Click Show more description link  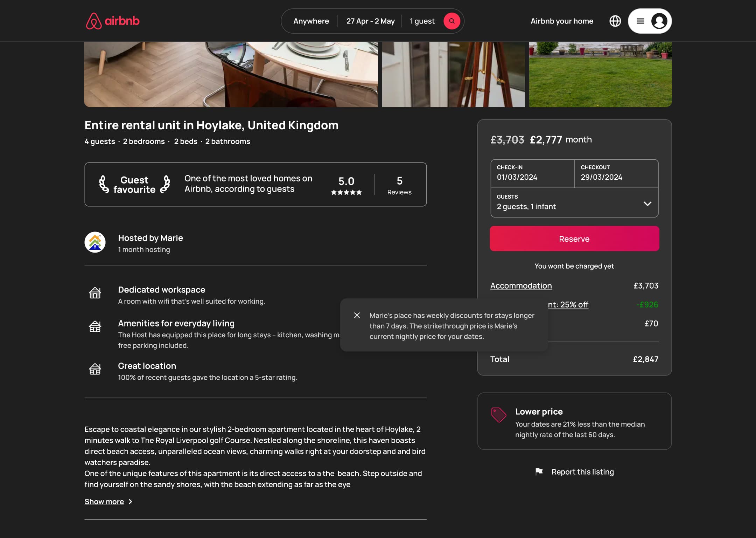coord(104,502)
